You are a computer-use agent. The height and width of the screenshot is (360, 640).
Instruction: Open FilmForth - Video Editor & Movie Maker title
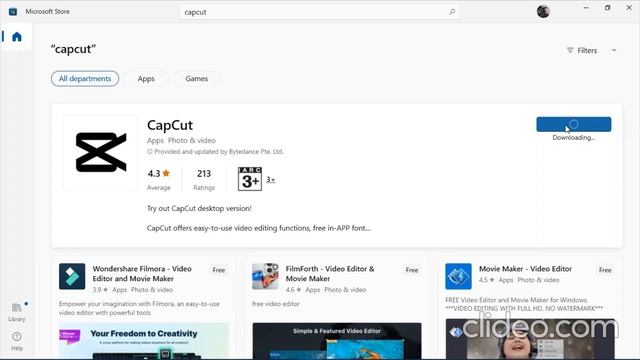[330, 273]
